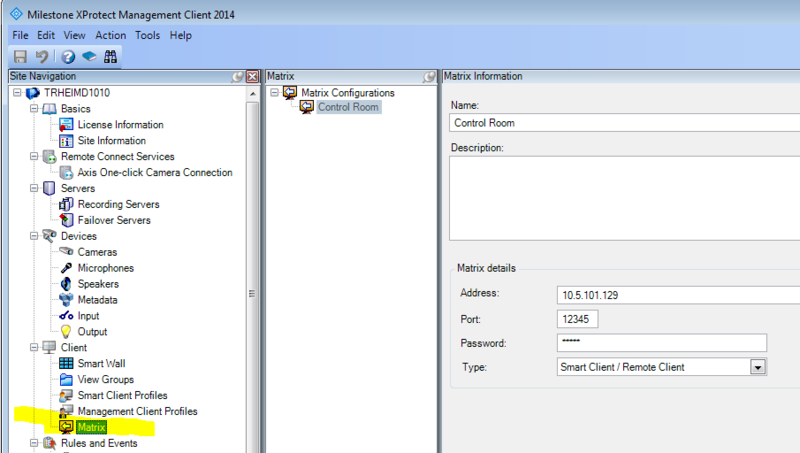Open the Help menu
Image resolution: width=800 pixels, height=453 pixels.
[181, 35]
